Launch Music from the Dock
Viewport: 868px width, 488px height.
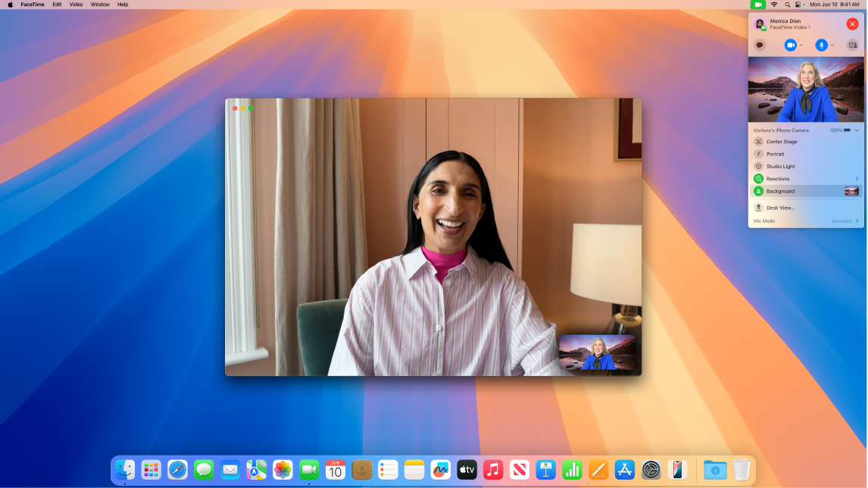pos(494,470)
